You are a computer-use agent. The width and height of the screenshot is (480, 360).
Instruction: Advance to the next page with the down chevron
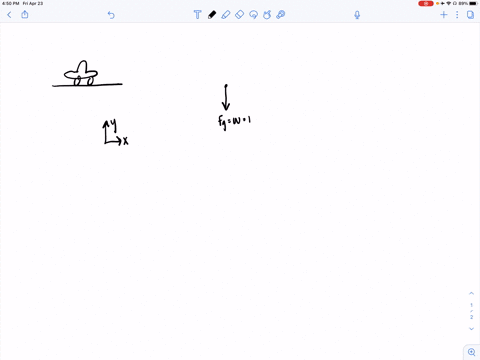471,329
